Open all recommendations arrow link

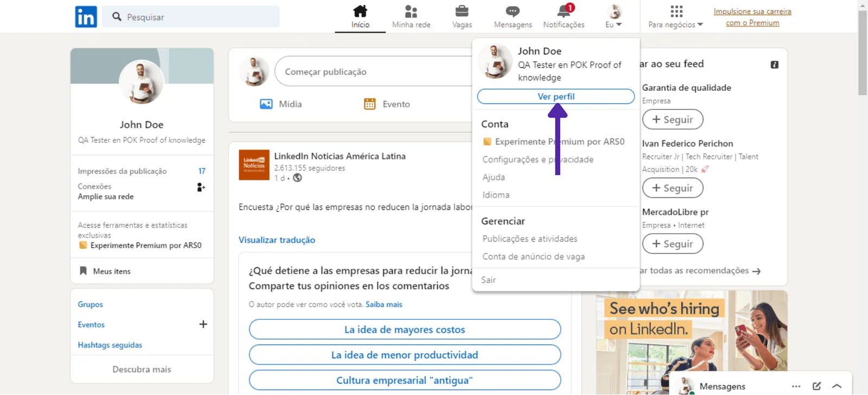click(700, 271)
